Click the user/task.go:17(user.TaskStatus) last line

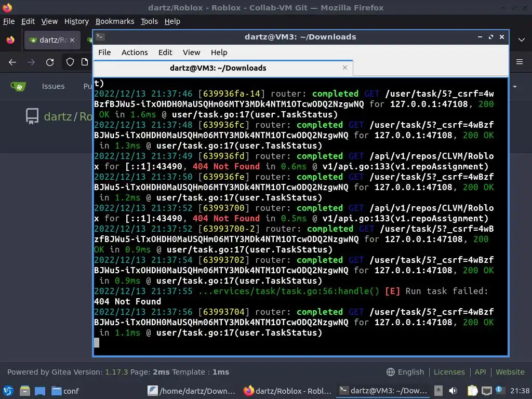(x=239, y=333)
